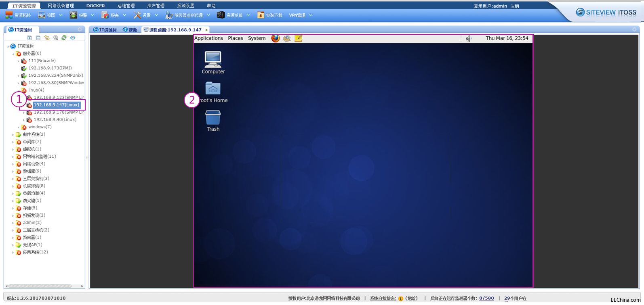Image resolution: width=644 pixels, height=305 pixels.
Task: Click the gear icon at right of main tab bar
Action: (634, 29)
